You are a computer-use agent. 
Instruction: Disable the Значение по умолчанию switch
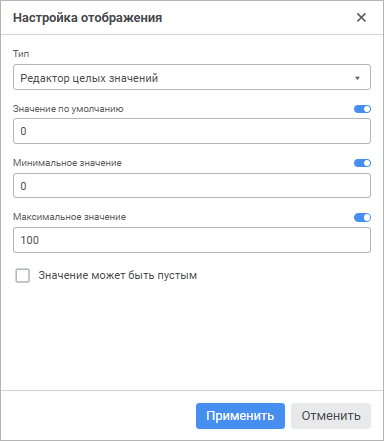(362, 109)
